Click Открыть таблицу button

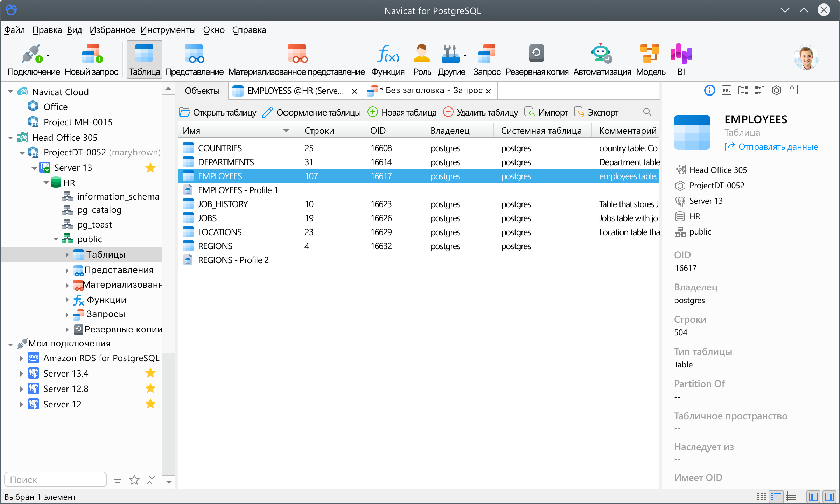218,112
